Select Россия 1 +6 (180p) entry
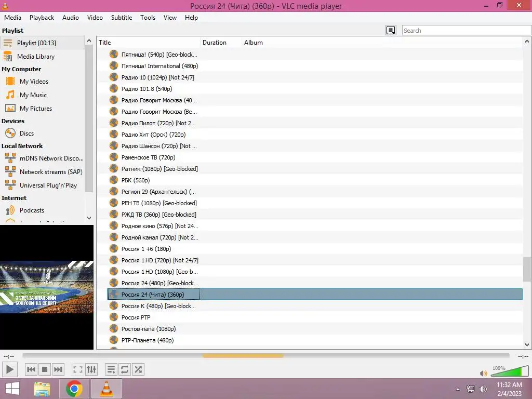This screenshot has height=399, width=532. coord(146,249)
